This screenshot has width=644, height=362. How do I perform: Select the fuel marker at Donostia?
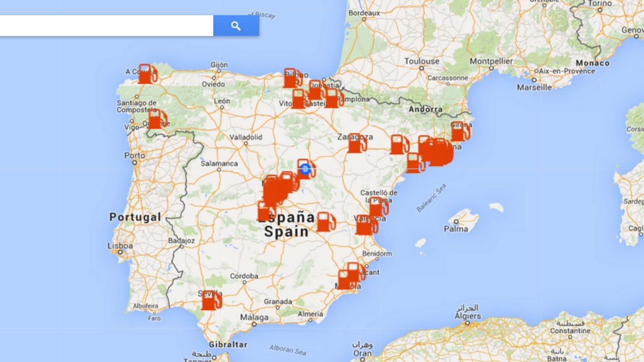coord(317,90)
